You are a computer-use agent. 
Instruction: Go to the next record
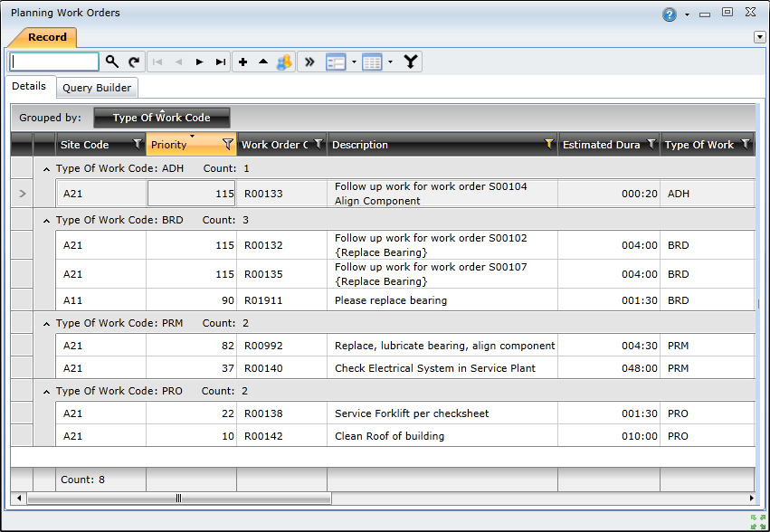(200, 62)
